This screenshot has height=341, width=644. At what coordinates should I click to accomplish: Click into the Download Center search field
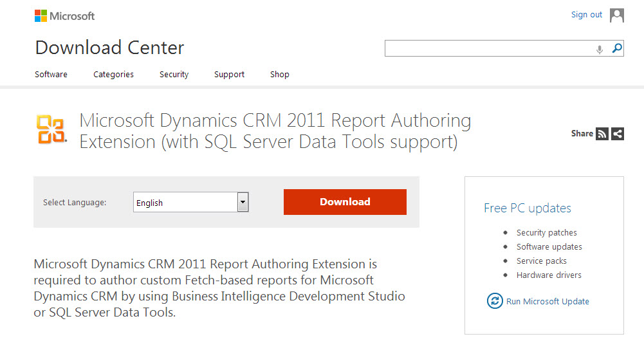click(x=489, y=48)
